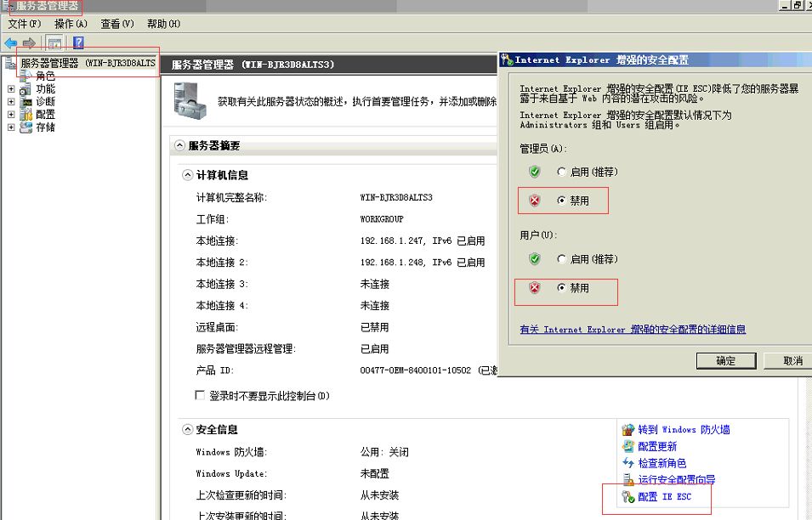The height and width of the screenshot is (520, 812).
Task: Click the 配置更新 icon
Action: click(628, 446)
